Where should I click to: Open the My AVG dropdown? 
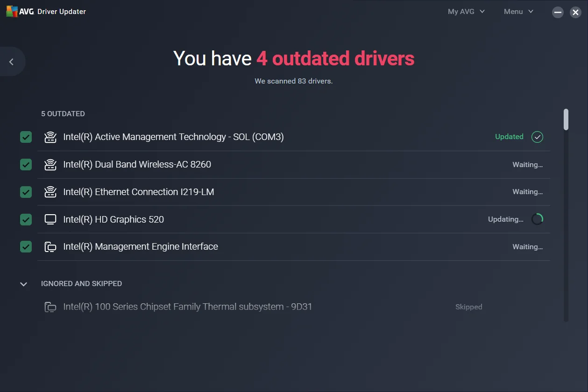tap(466, 11)
